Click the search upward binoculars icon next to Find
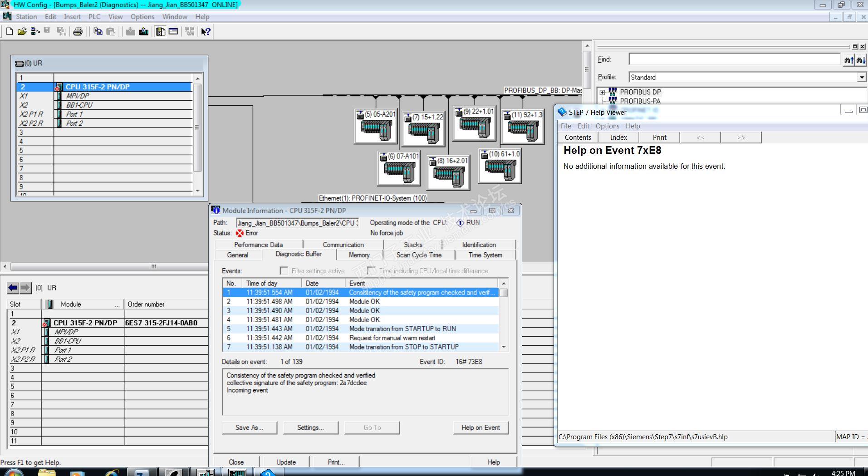This screenshot has height=476, width=868. [848, 59]
